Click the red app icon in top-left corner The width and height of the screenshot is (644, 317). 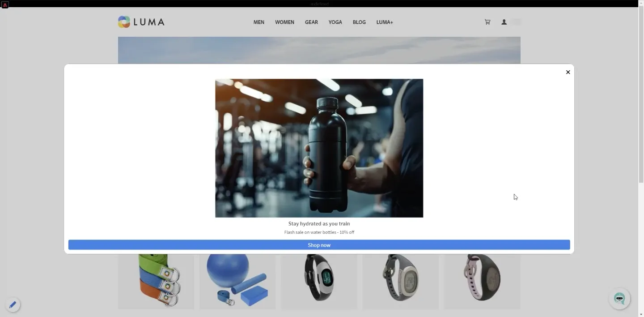point(5,4)
